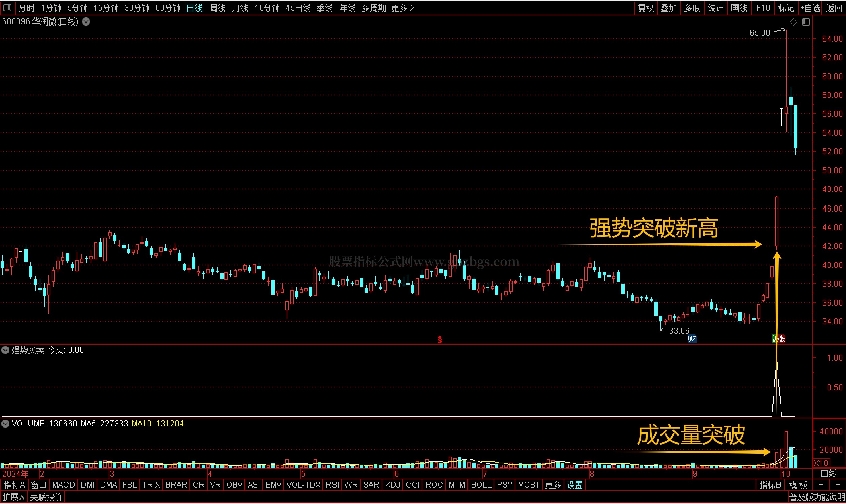Open dropdown next to 华润微(日线) title
The width and height of the screenshot is (846, 504).
click(x=86, y=22)
